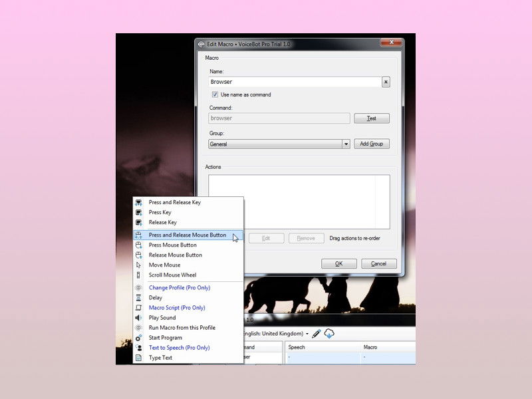This screenshot has width=532, height=399.
Task: Select the Delay menu entry
Action: (x=188, y=297)
